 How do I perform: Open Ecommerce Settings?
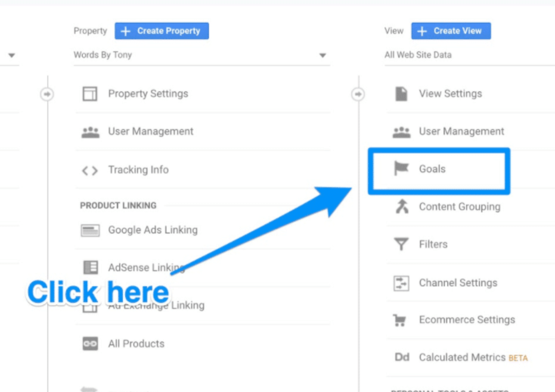coord(467,320)
